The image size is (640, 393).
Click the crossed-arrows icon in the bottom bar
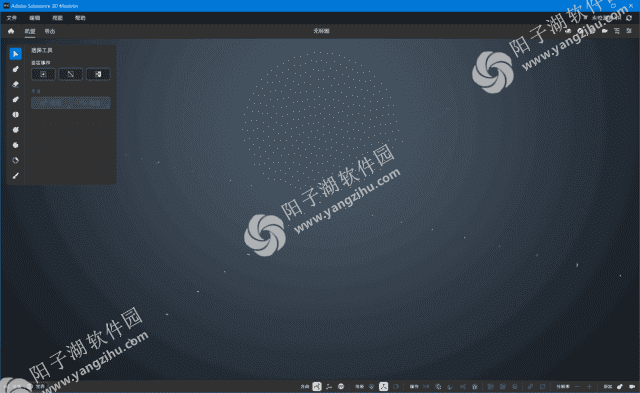(x=462, y=386)
